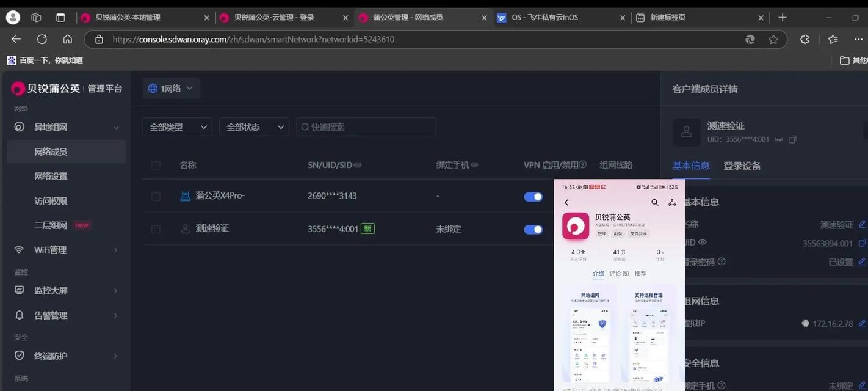
Task: Add the page to favorites with the star
Action: click(773, 39)
